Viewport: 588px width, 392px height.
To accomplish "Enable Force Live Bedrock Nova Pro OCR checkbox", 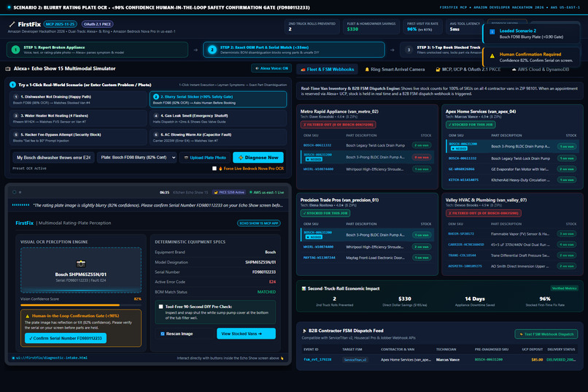I will (x=214, y=169).
